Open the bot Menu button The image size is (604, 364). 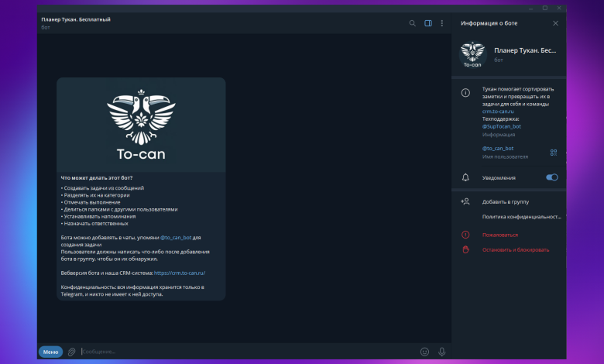click(50, 352)
